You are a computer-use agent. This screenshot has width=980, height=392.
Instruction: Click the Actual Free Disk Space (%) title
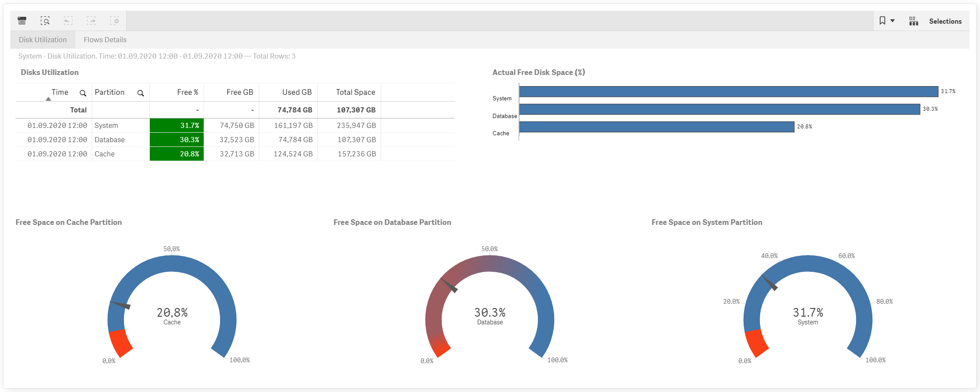pos(539,72)
